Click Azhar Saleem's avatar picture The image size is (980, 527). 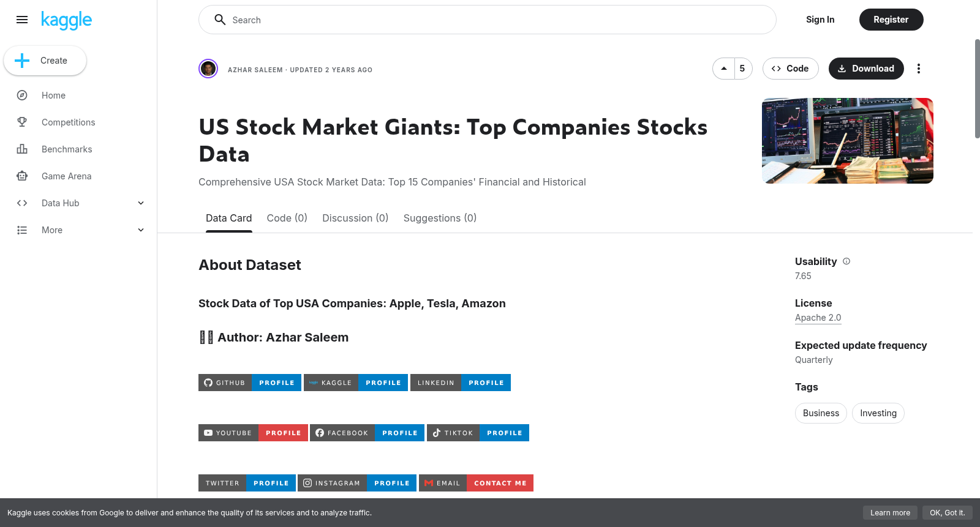pyautogui.click(x=208, y=69)
